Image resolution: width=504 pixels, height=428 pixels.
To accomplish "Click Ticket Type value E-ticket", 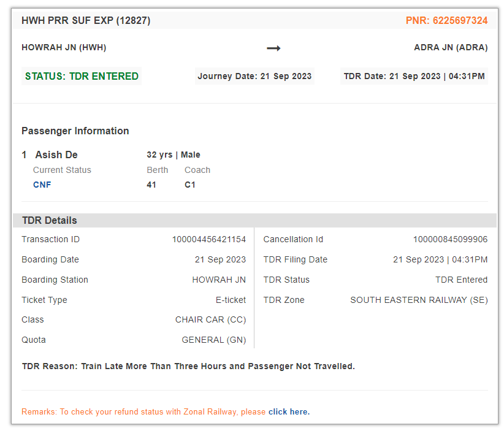I will [231, 300].
